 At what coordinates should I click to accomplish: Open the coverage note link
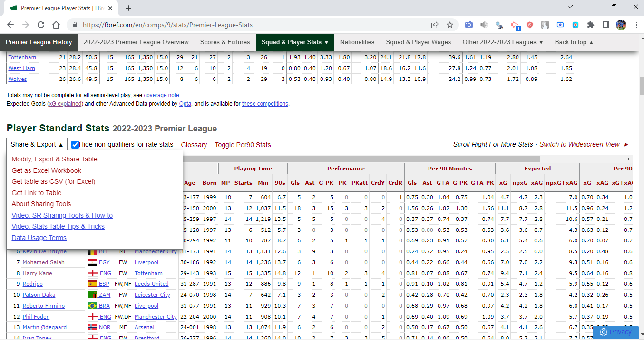tap(162, 95)
